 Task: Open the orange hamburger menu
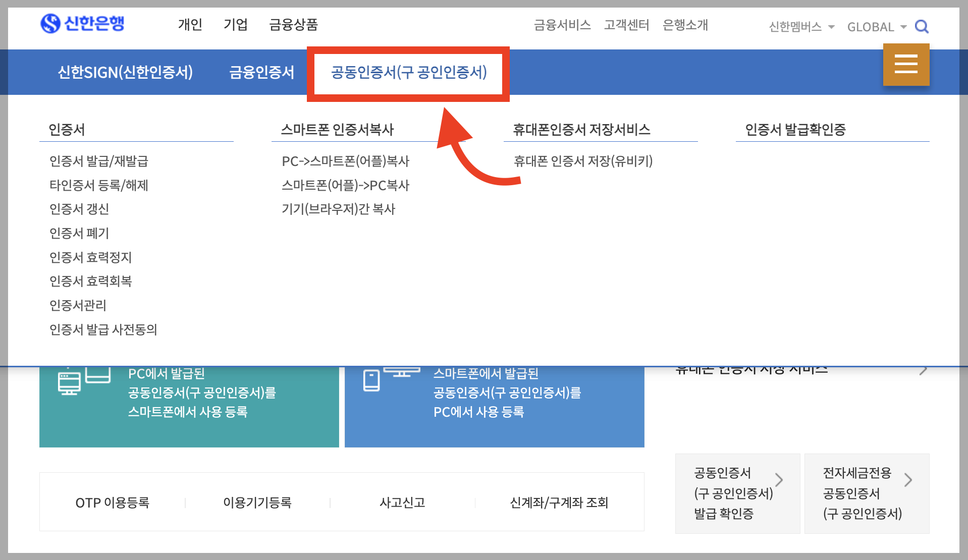tap(906, 64)
